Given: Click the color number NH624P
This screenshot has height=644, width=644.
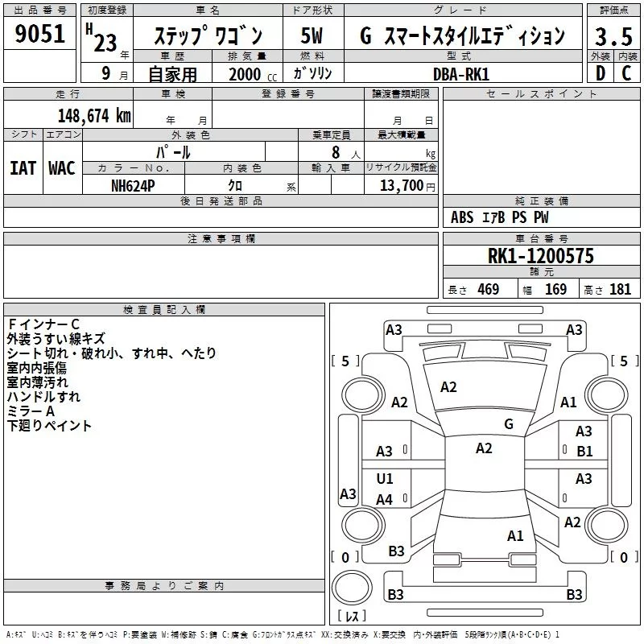Looking at the screenshot, I should point(133,186).
